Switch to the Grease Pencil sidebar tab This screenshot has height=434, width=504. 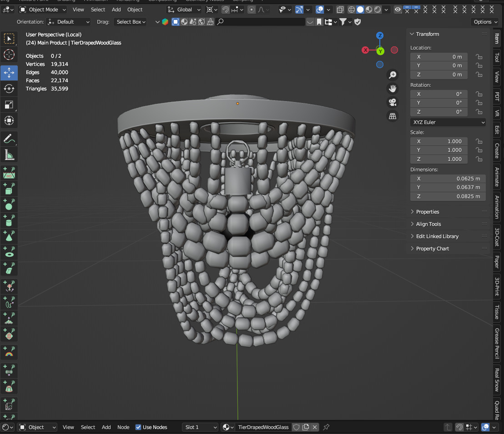tap(497, 343)
